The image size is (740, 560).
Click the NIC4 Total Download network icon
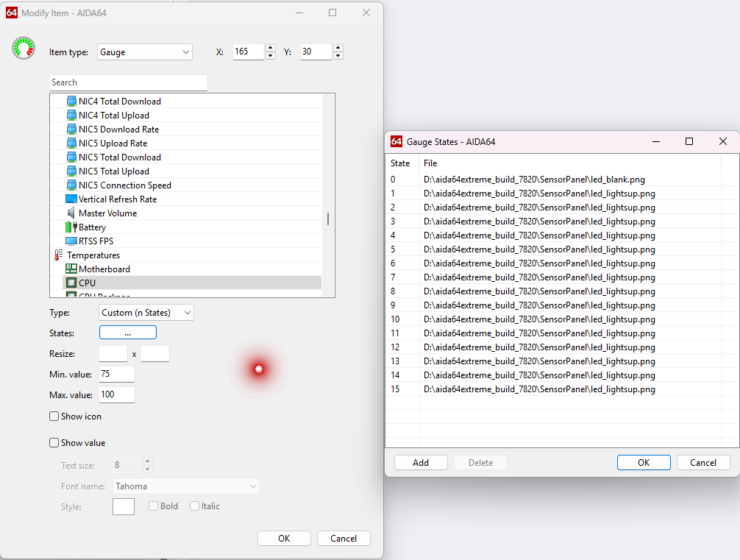(x=71, y=101)
